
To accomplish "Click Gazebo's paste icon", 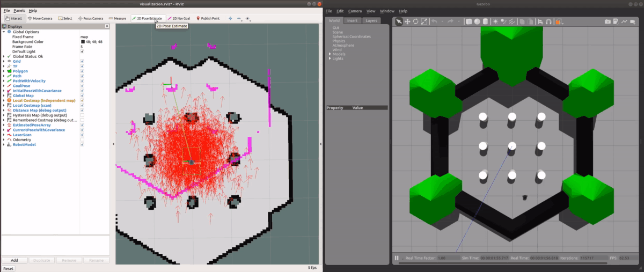I will 530,21.
